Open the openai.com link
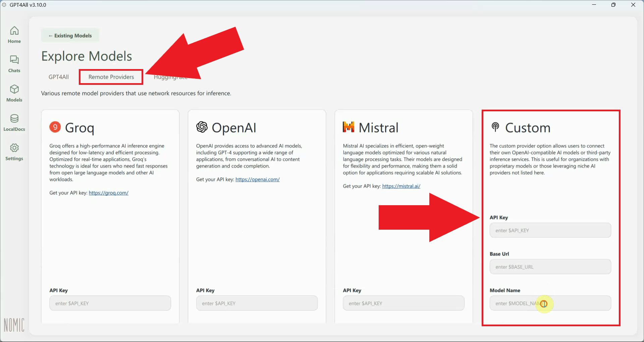This screenshot has height=342, width=644. (258, 179)
